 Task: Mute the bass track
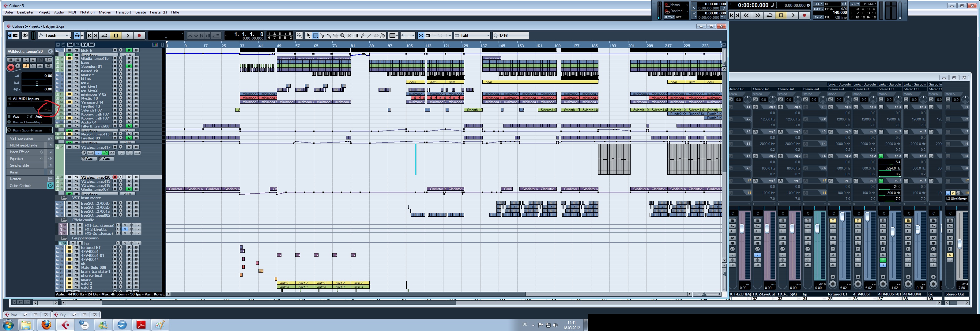point(70,62)
